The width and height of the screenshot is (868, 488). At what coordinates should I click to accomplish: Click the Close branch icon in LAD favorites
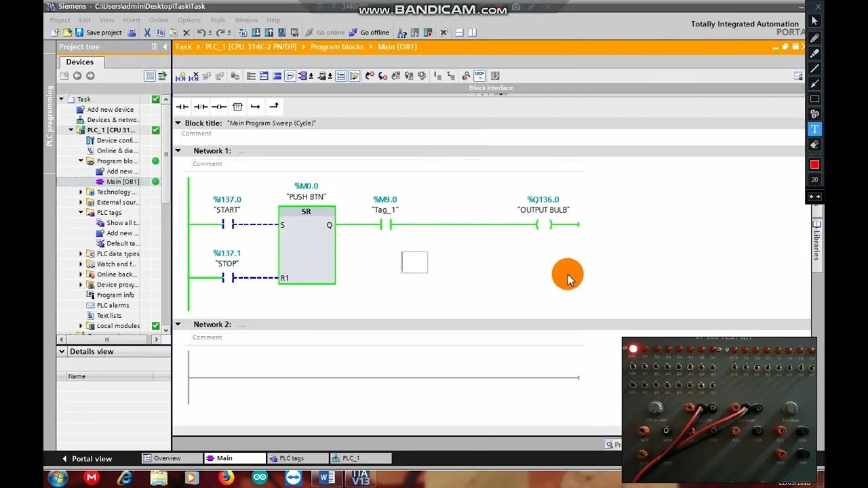[273, 106]
